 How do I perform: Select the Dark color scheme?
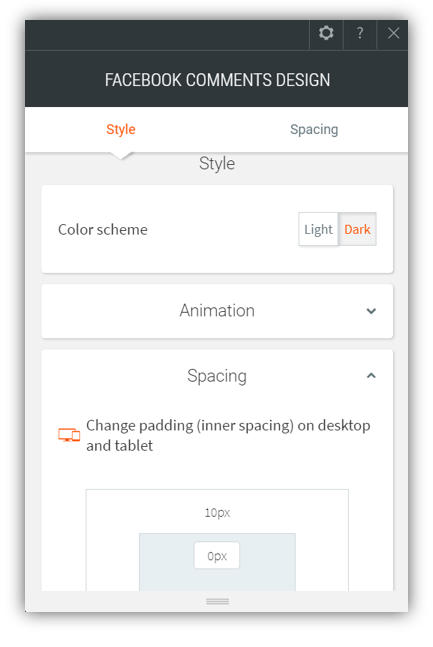357,229
